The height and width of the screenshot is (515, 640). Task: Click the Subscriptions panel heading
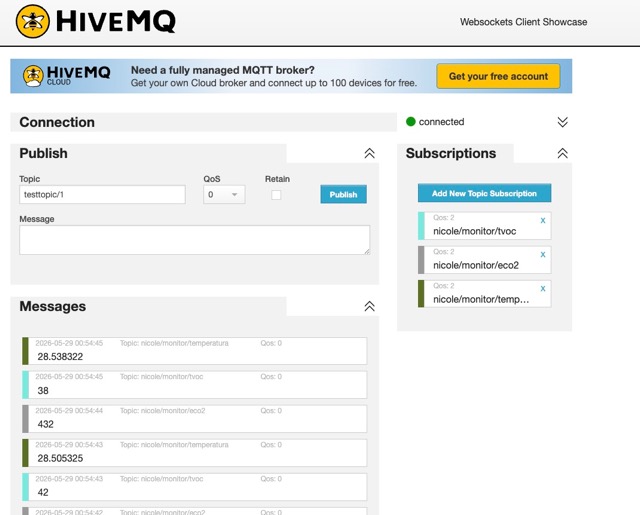coord(451,153)
